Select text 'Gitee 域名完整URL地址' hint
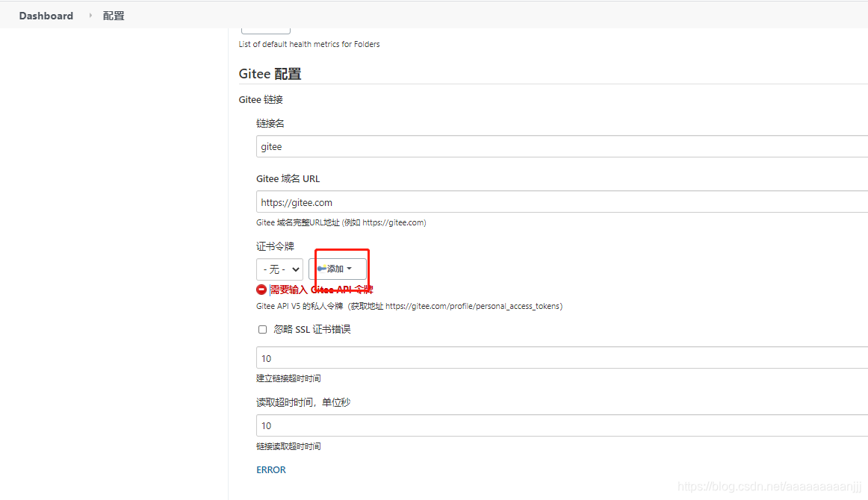868x500 pixels. pos(341,222)
